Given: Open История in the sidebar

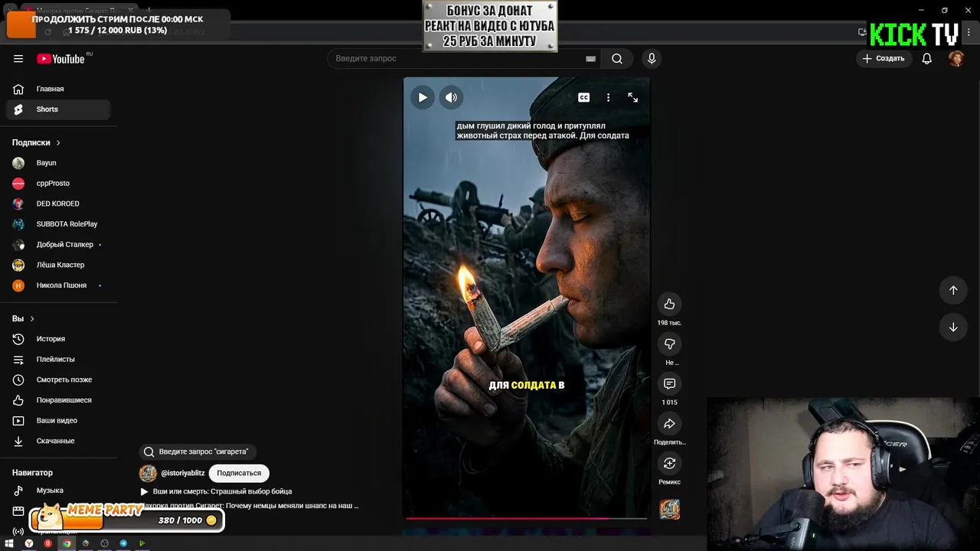Looking at the screenshot, I should (58, 339).
